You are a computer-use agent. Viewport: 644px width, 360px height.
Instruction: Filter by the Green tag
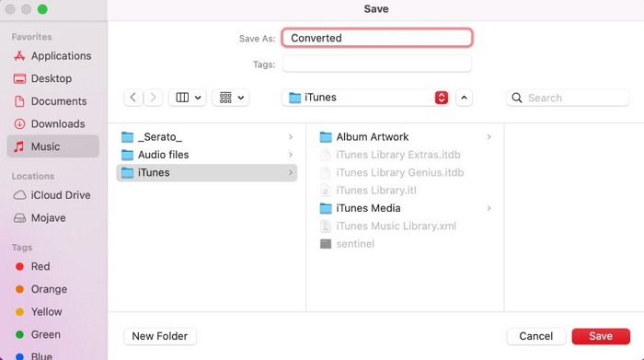(x=52, y=334)
